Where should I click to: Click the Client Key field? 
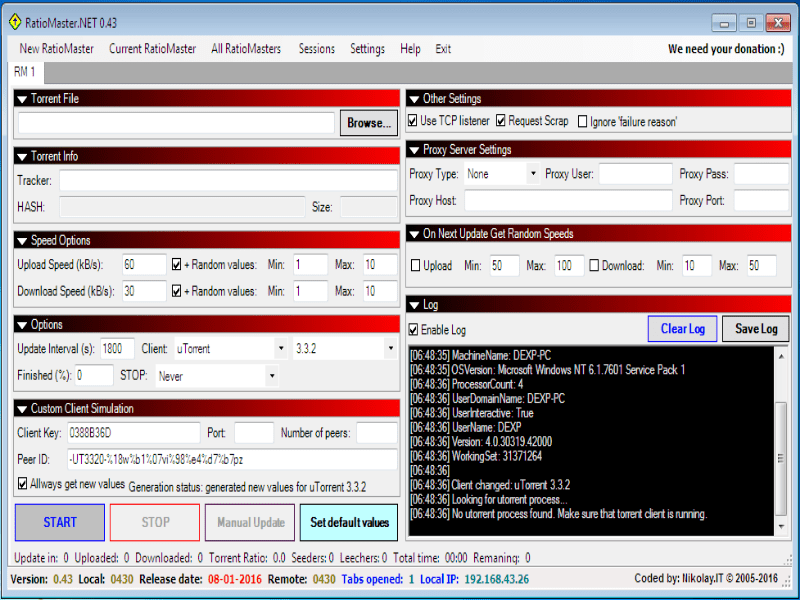[134, 433]
